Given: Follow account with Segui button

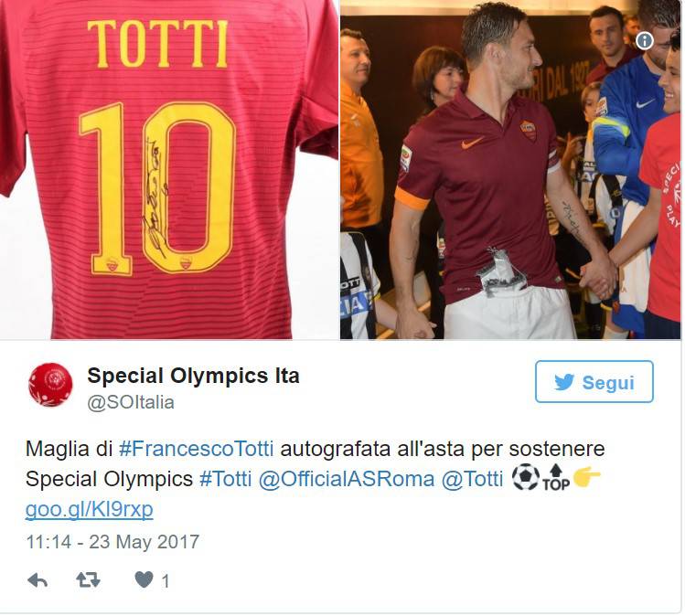Looking at the screenshot, I should [x=594, y=381].
